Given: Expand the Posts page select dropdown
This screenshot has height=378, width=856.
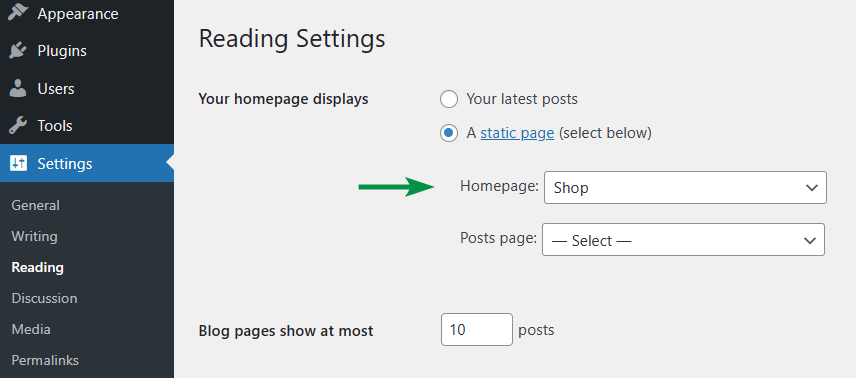Looking at the screenshot, I should tap(683, 239).
